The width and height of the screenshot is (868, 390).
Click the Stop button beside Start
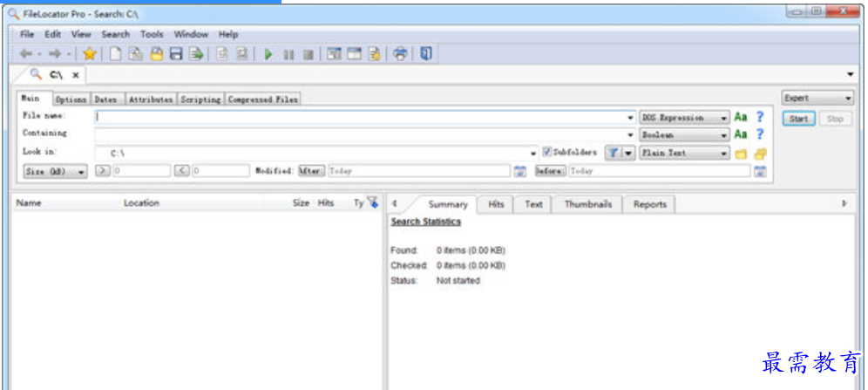pos(835,119)
